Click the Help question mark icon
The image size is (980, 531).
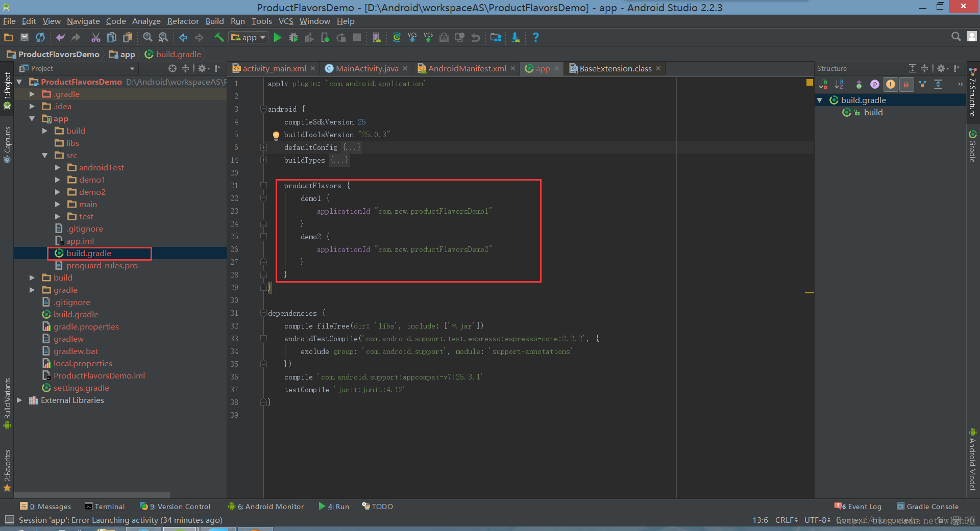[x=535, y=37]
